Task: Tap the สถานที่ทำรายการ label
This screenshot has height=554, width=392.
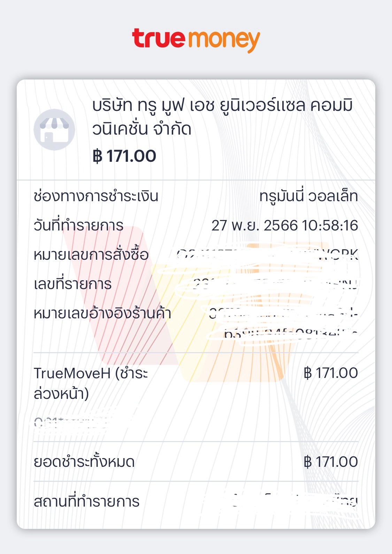Action: pos(86,502)
